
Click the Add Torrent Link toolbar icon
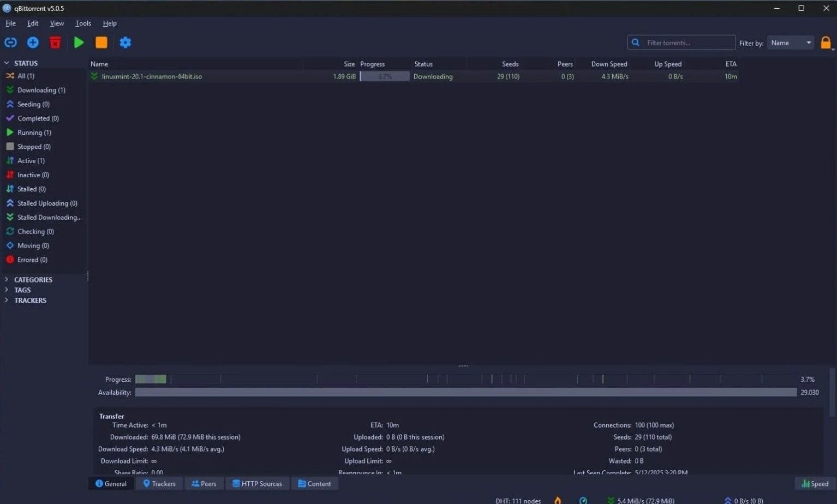pos(10,43)
